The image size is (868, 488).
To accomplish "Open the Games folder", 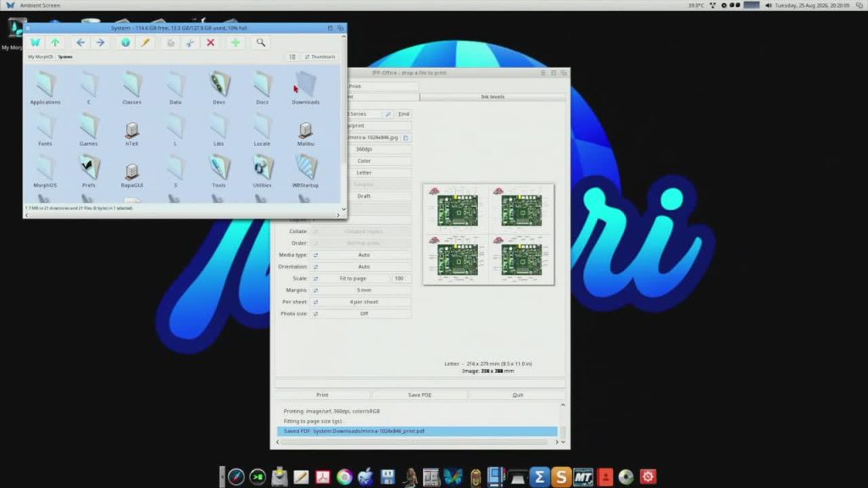I will 88,130.
